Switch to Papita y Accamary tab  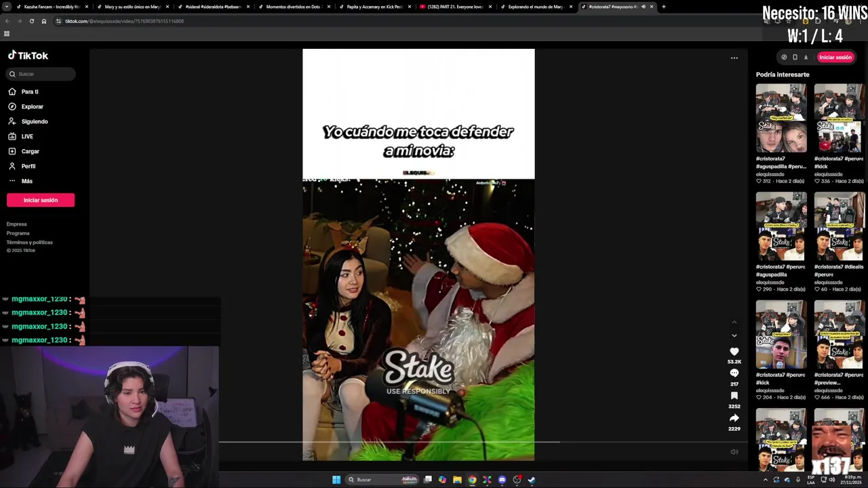pyautogui.click(x=374, y=7)
